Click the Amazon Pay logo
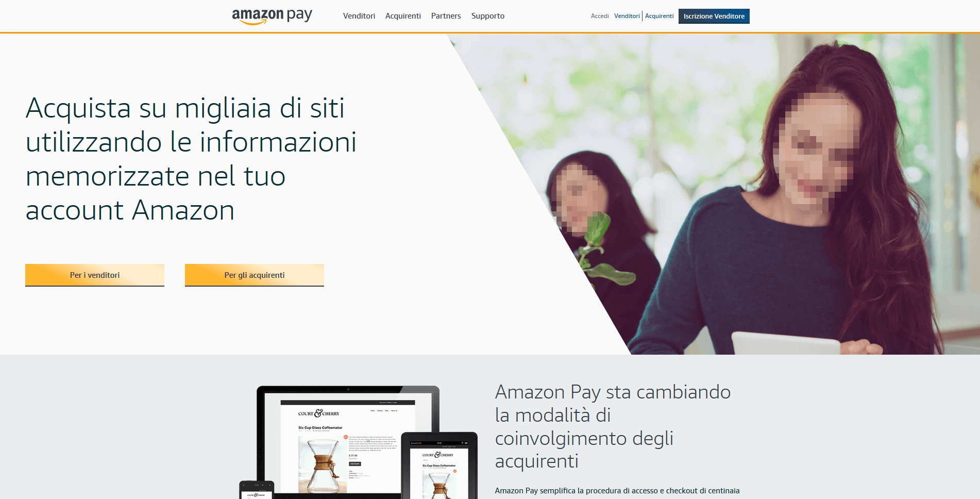The width and height of the screenshot is (980, 499). tap(272, 16)
